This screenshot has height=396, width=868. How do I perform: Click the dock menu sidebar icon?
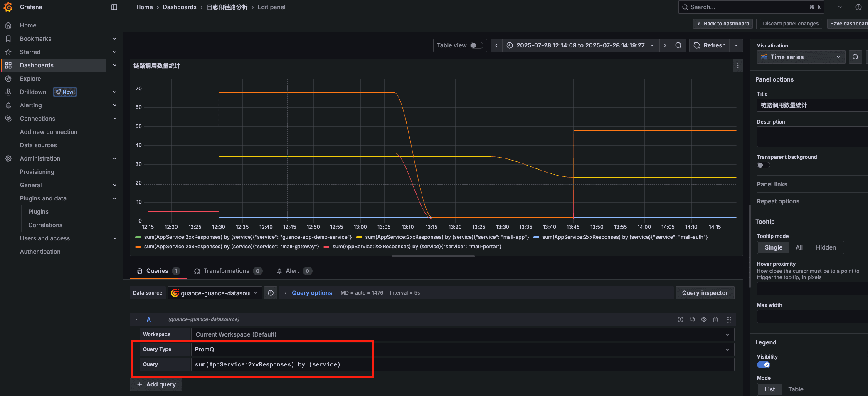pos(114,7)
